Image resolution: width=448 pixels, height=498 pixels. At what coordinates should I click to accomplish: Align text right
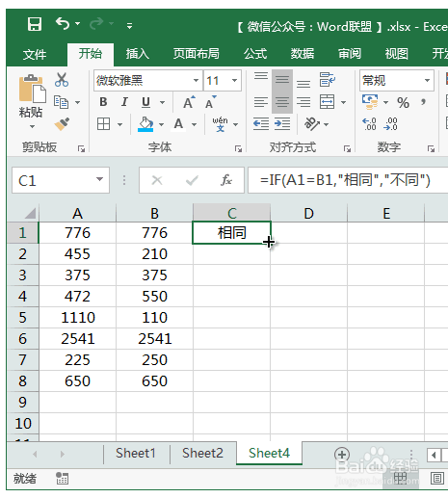click(x=303, y=102)
